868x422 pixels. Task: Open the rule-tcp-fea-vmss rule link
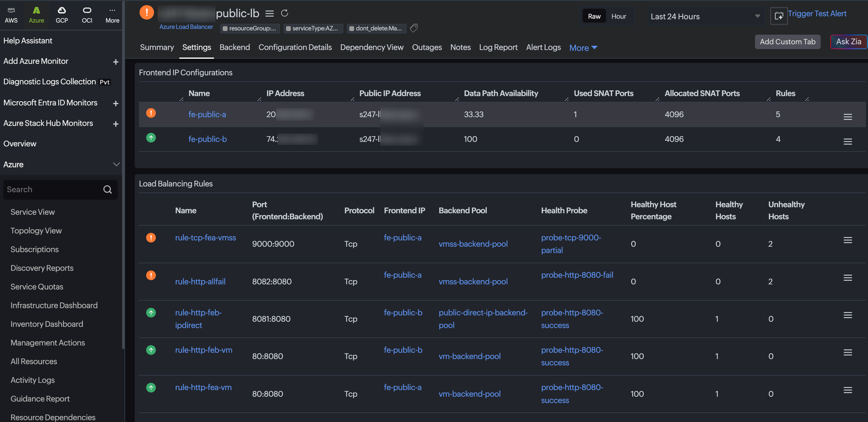click(x=205, y=237)
